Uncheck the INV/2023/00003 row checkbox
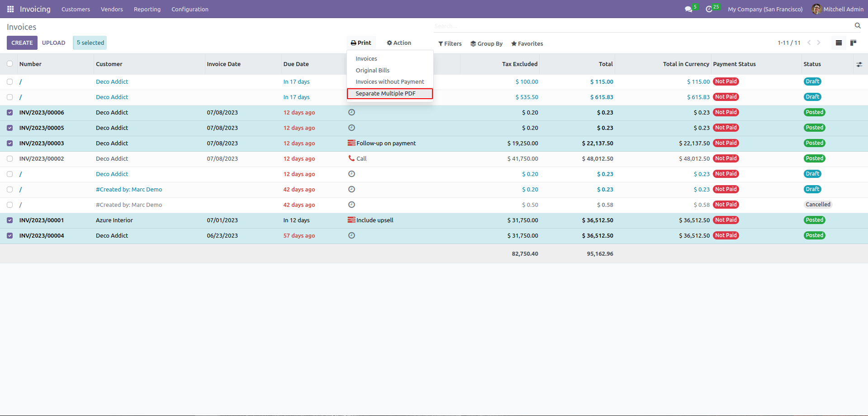This screenshot has width=868, height=416. coord(10,143)
